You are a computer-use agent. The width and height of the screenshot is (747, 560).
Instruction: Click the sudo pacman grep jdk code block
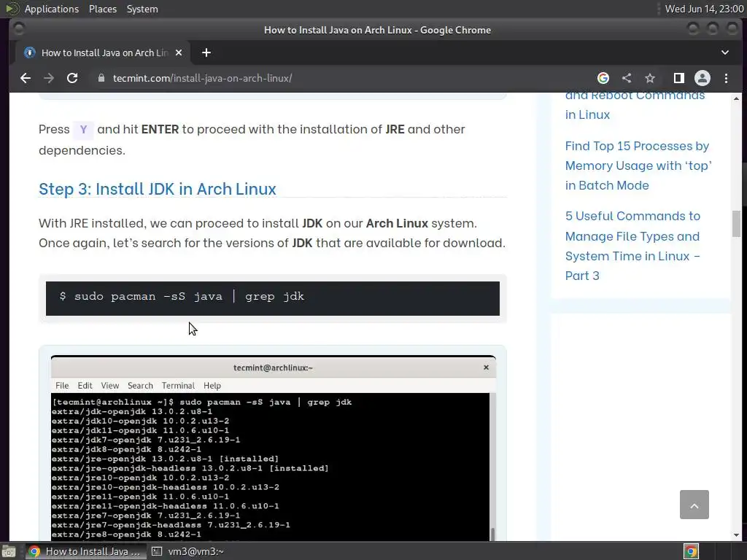tap(273, 298)
